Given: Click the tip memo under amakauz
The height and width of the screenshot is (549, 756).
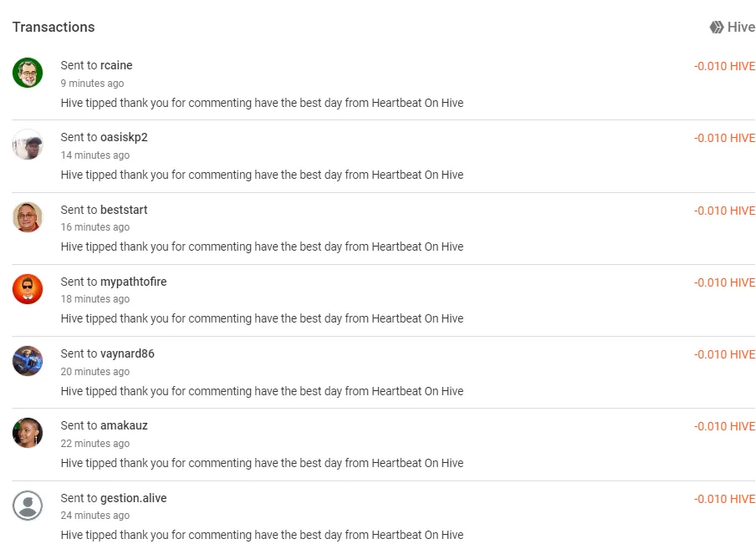Looking at the screenshot, I should pos(262,463).
